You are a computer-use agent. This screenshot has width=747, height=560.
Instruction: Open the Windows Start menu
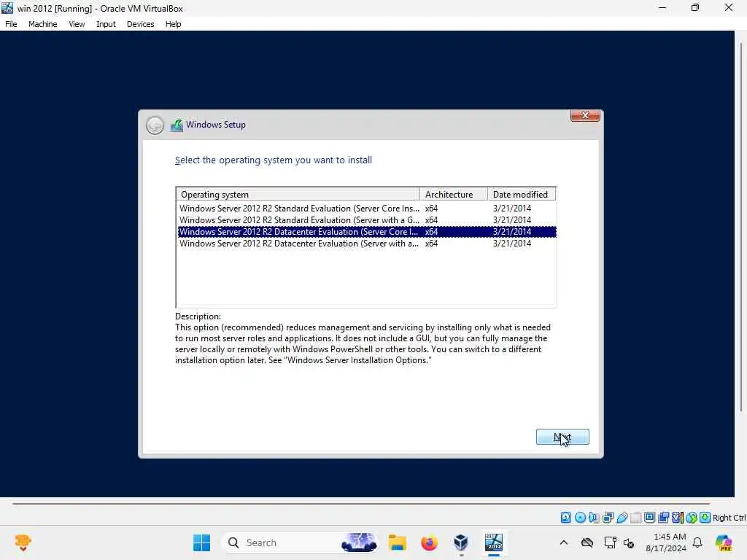(x=201, y=542)
